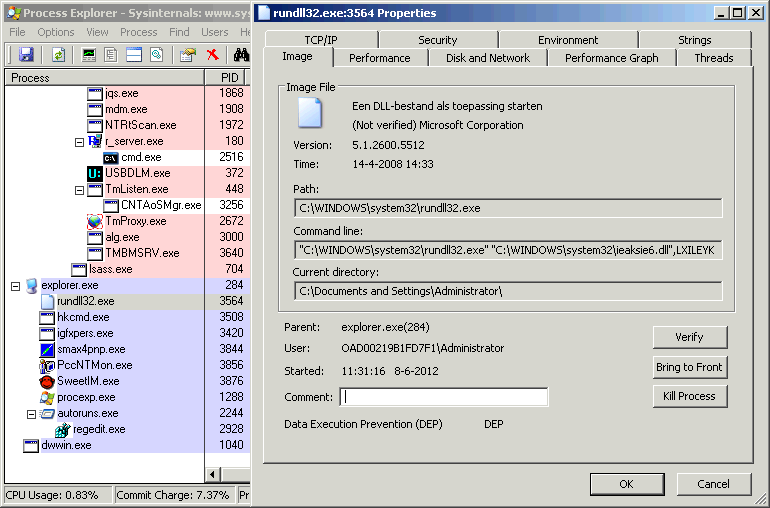This screenshot has width=770, height=508.
Task: Switch to the Environment tab
Action: coord(568,40)
